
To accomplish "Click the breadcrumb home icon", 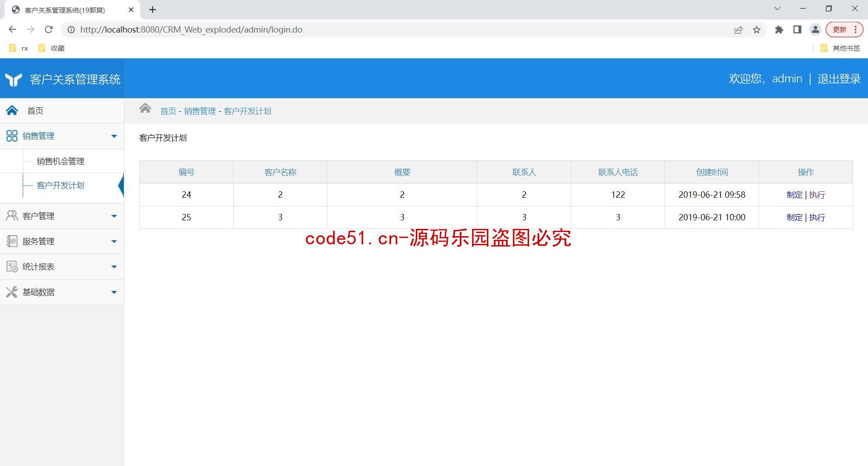I will pos(145,108).
